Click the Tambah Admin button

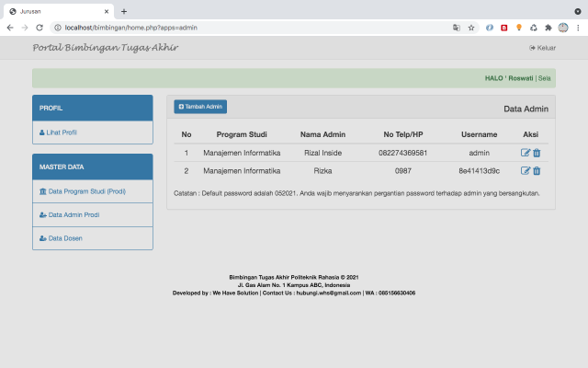pos(200,107)
